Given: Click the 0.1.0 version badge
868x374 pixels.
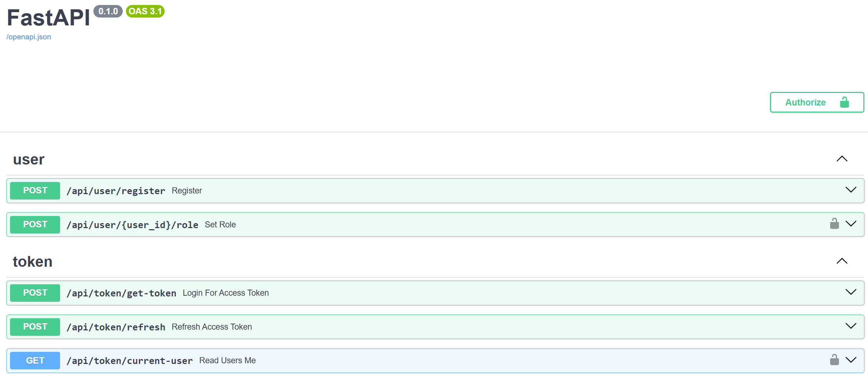Looking at the screenshot, I should click(108, 11).
